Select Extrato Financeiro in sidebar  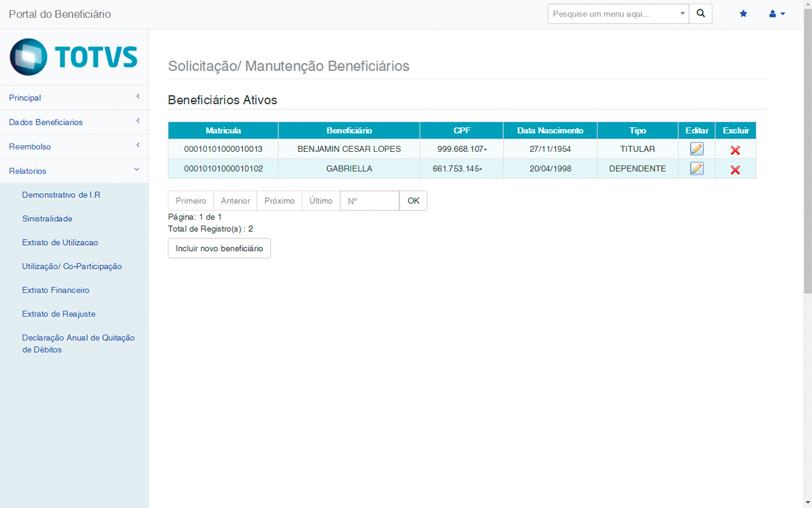point(56,290)
